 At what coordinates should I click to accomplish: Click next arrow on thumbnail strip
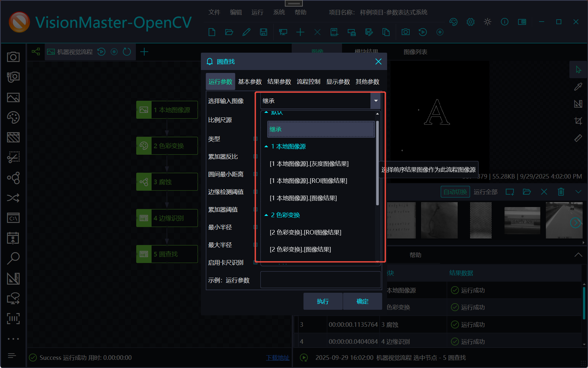tap(575, 223)
